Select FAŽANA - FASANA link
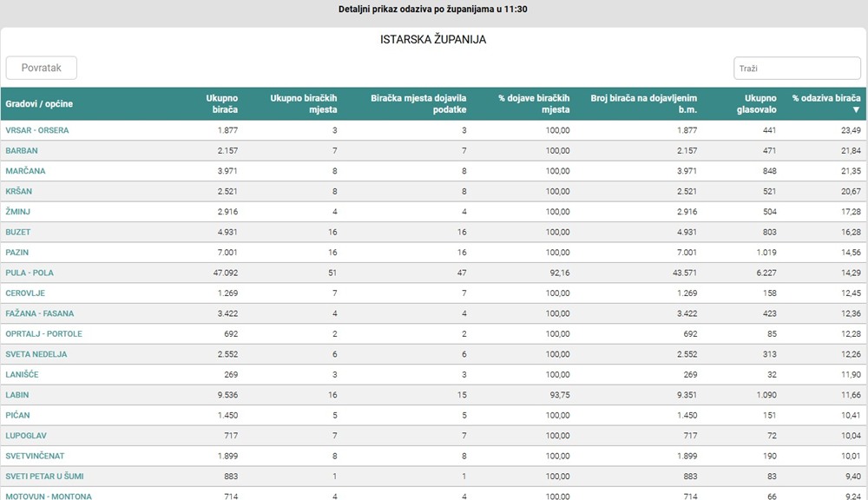 (40, 313)
